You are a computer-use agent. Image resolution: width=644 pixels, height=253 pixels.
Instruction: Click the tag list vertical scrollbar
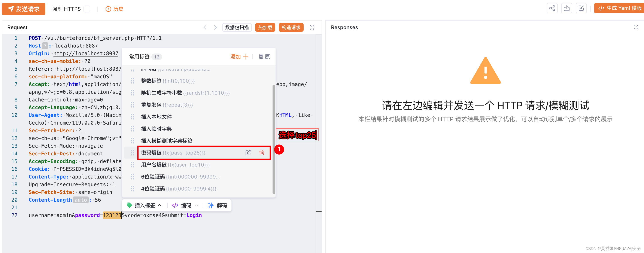pos(274,139)
